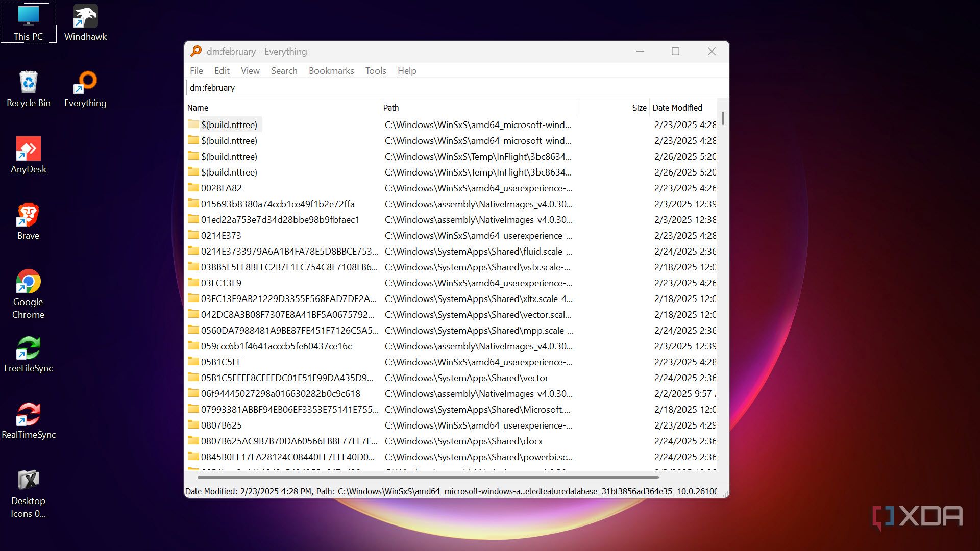Click path C:\Windows\SystemApps\Shared\docx
This screenshot has height=551, width=980.
pos(463,441)
